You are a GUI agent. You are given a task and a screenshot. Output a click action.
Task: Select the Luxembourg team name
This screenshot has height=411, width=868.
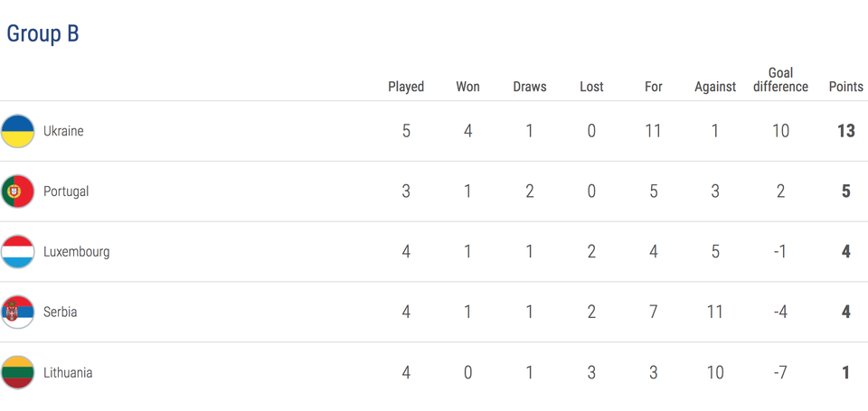click(76, 252)
